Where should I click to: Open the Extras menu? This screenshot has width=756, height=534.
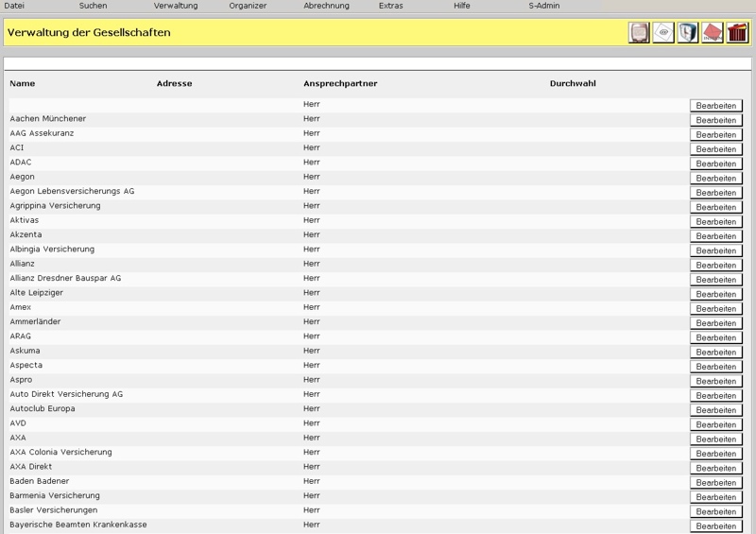pyautogui.click(x=390, y=6)
